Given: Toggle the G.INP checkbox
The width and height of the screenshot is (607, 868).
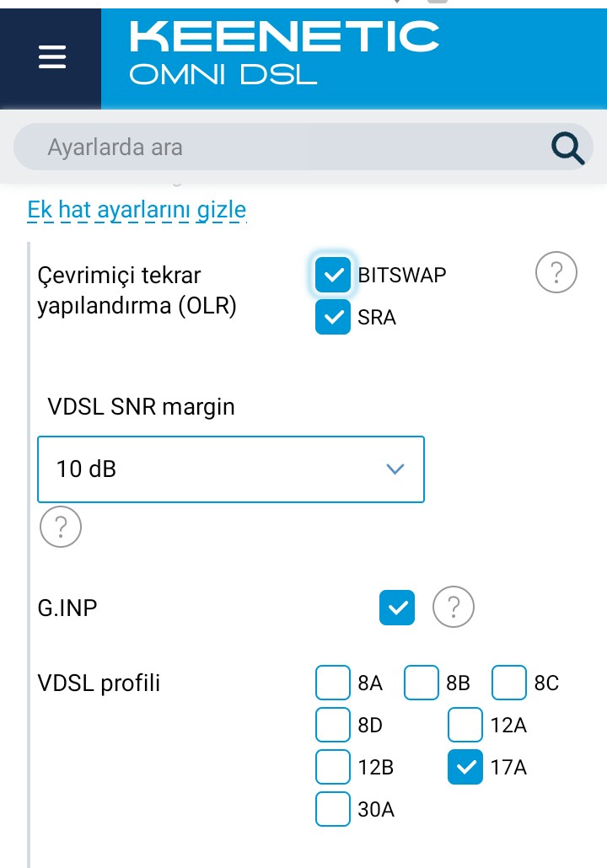Looking at the screenshot, I should [397, 608].
